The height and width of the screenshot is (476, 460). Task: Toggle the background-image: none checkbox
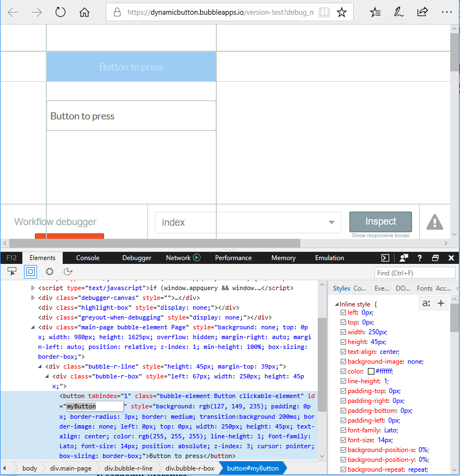point(343,361)
